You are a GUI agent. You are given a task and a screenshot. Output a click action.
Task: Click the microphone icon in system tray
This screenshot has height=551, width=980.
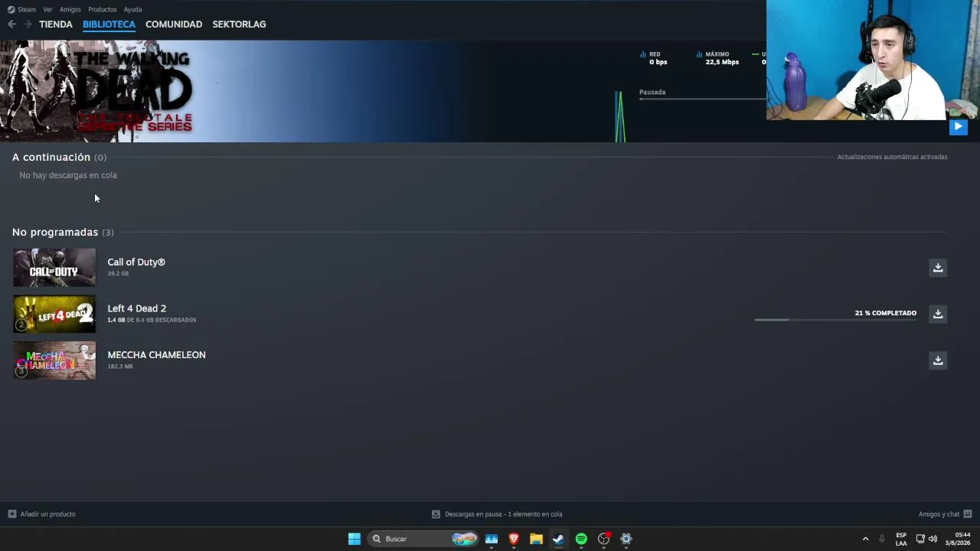click(882, 539)
